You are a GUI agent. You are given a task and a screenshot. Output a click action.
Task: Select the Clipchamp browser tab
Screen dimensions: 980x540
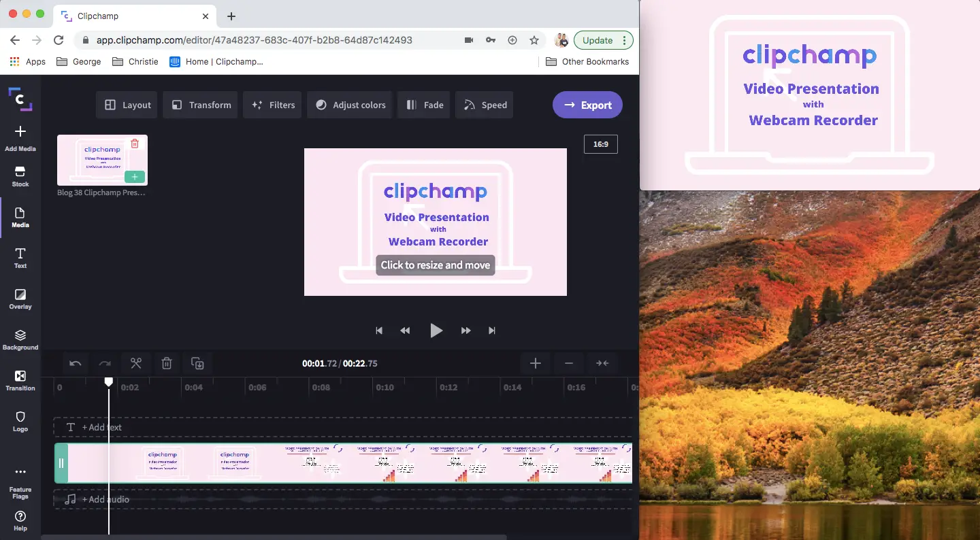point(135,16)
